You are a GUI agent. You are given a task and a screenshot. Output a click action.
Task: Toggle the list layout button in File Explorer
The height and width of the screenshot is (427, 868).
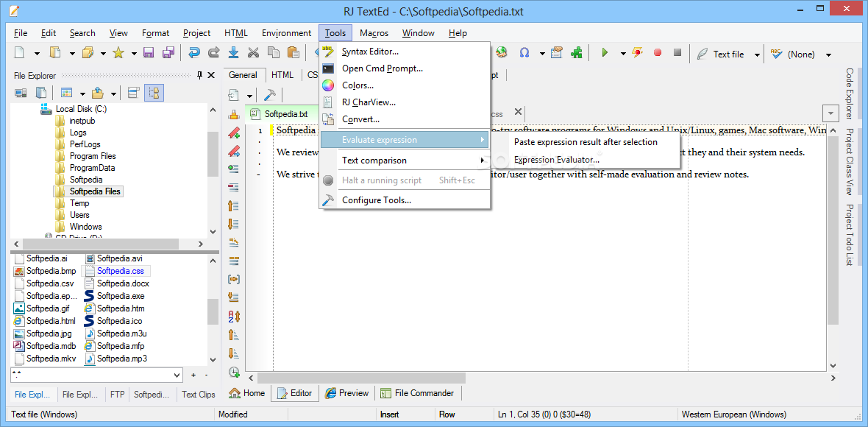(133, 93)
